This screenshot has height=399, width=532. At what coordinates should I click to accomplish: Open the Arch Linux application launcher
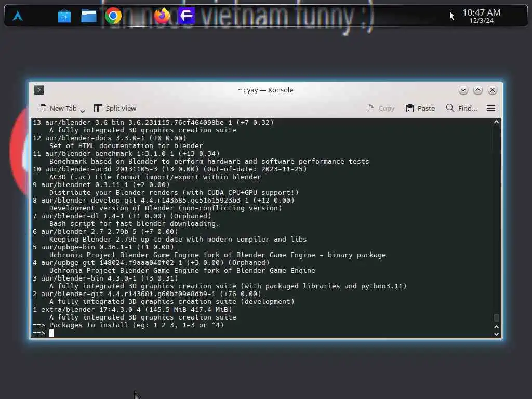(18, 16)
